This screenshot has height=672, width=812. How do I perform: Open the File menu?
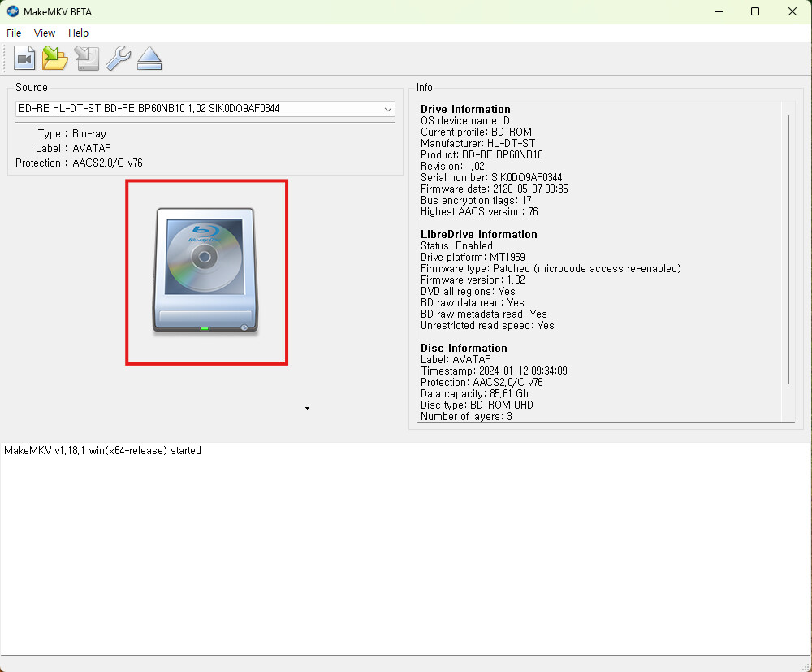tap(14, 33)
